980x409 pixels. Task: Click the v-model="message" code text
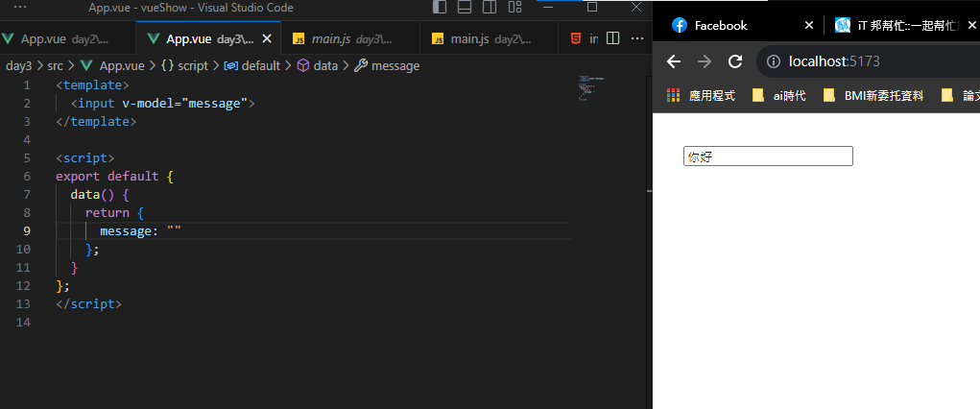(185, 103)
